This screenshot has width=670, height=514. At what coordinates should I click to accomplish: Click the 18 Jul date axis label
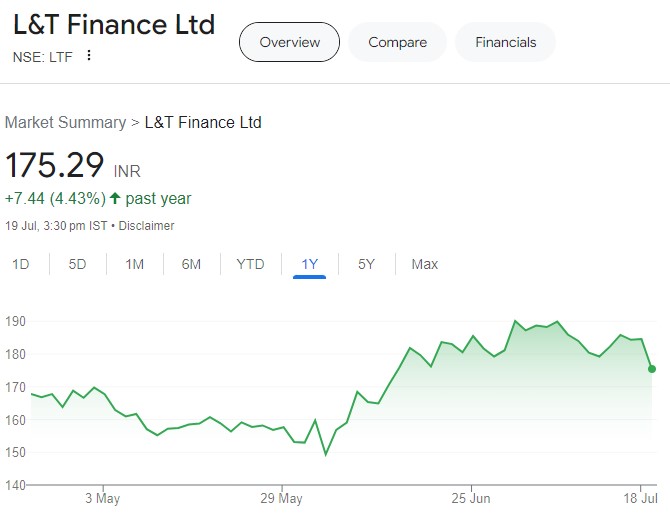[640, 498]
